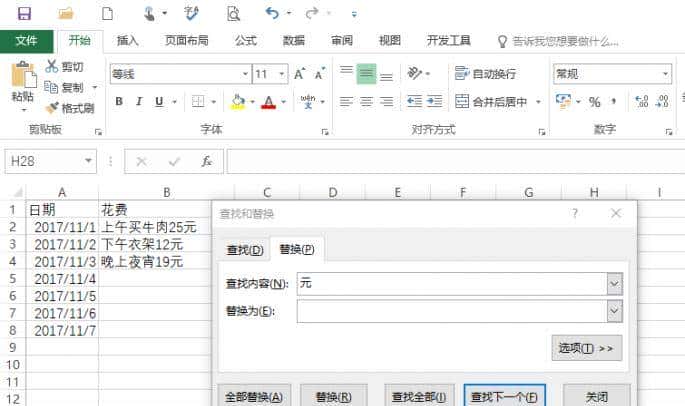Apply red font color A
685x406 pixels.
(269, 102)
